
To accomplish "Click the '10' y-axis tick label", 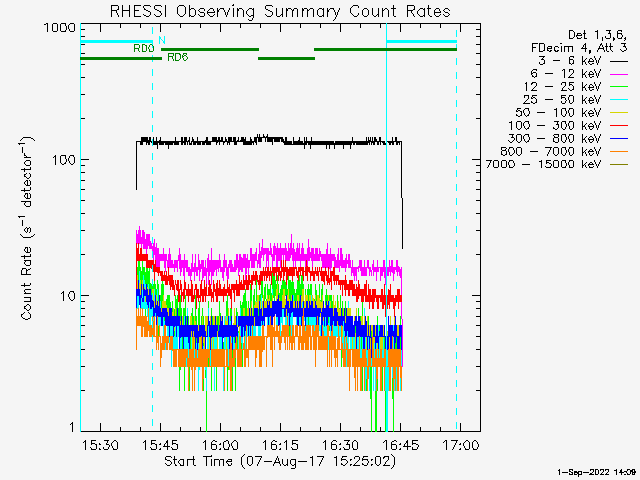I will (x=68, y=296).
